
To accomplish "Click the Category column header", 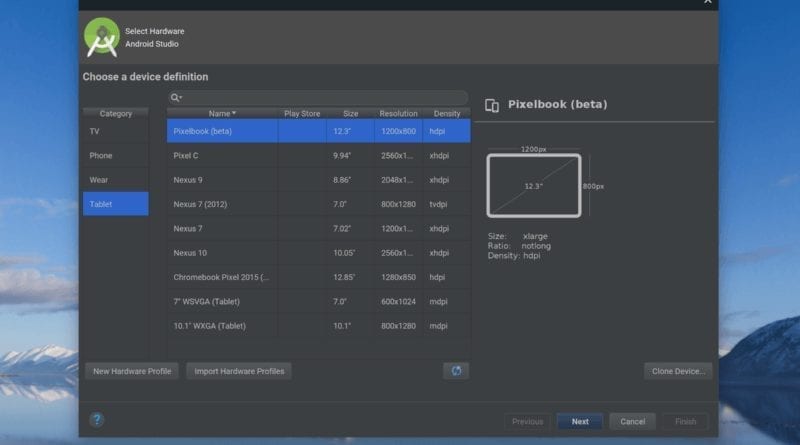I will tap(116, 113).
